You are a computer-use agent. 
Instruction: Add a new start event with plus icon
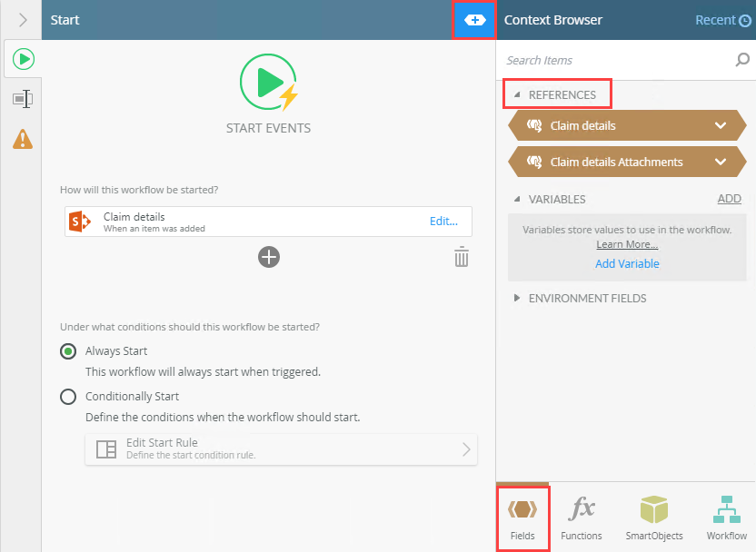269,257
